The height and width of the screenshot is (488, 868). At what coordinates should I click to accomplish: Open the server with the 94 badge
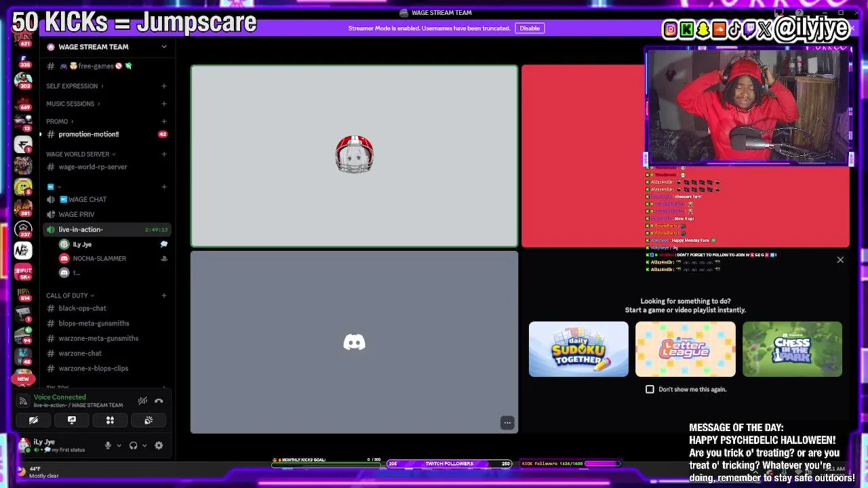(x=23, y=335)
